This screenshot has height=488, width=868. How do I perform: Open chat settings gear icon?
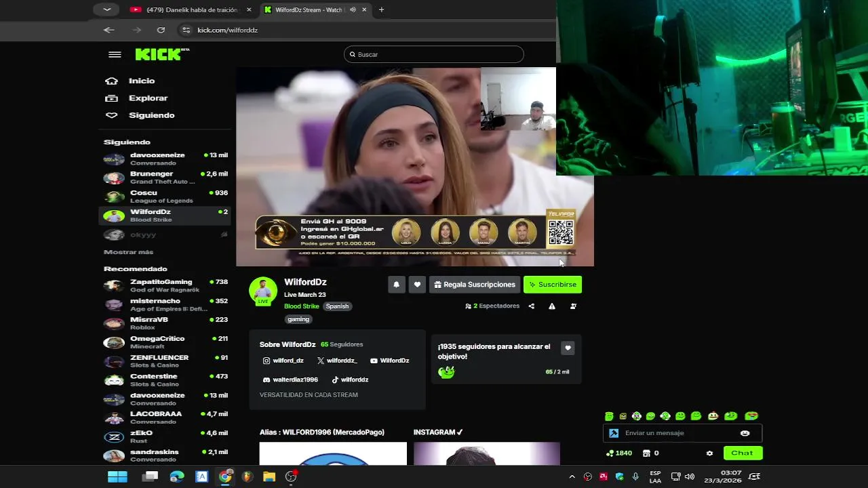click(x=709, y=453)
